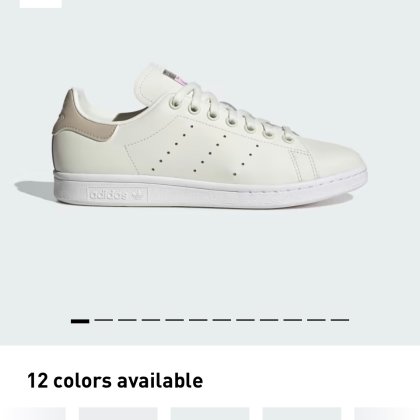Show the fifth carousel image via indicator

click(175, 320)
